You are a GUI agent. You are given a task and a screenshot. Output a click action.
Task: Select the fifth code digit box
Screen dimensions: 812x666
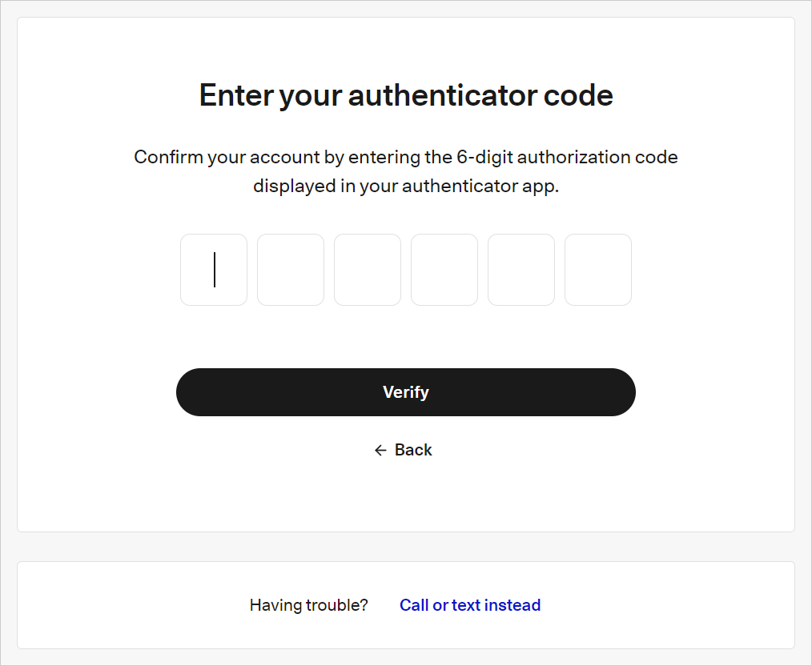click(x=521, y=270)
